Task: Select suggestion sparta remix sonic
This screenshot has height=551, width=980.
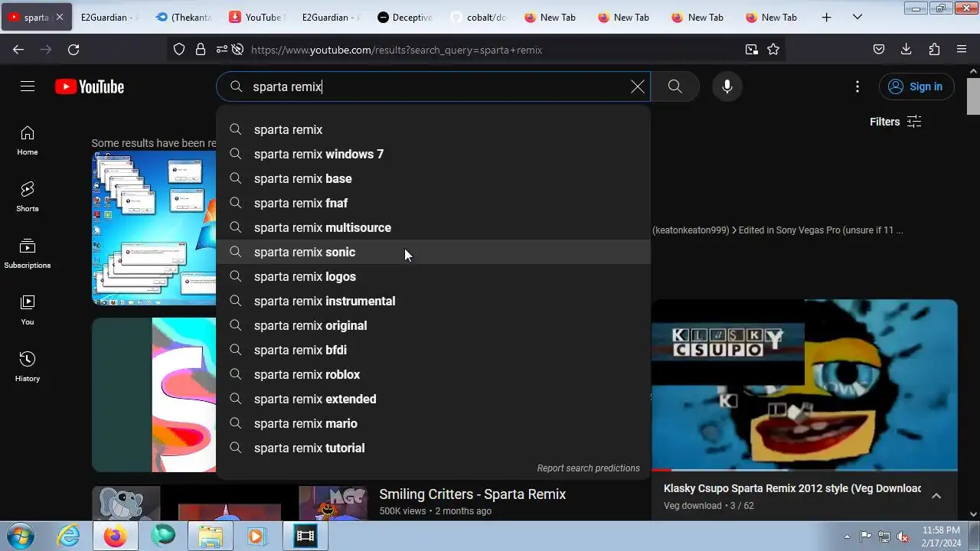Action: (433, 252)
